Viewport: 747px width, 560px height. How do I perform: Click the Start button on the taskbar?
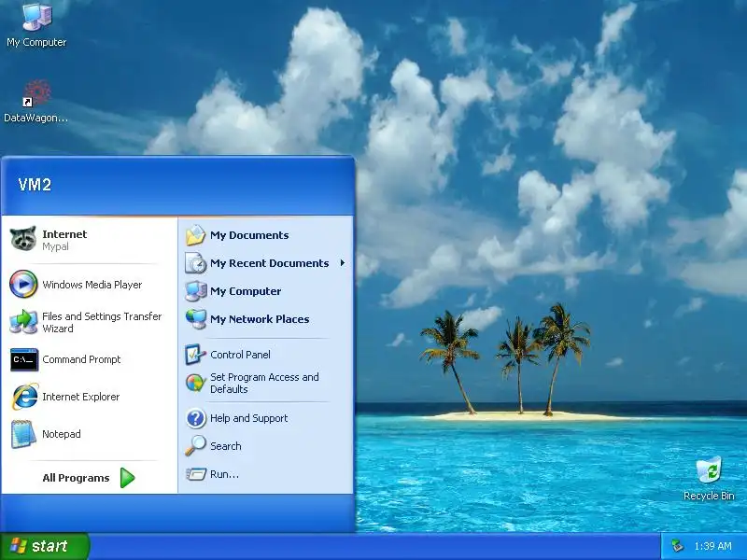click(45, 546)
